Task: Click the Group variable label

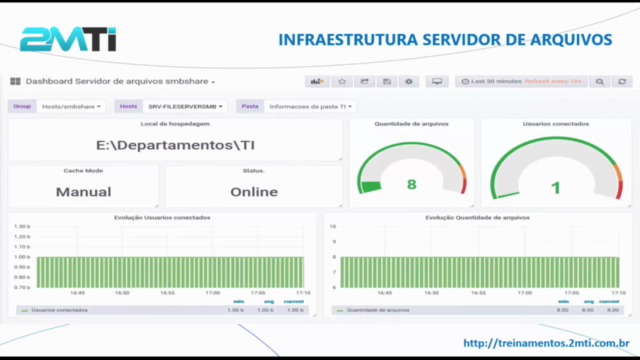Action: click(22, 106)
